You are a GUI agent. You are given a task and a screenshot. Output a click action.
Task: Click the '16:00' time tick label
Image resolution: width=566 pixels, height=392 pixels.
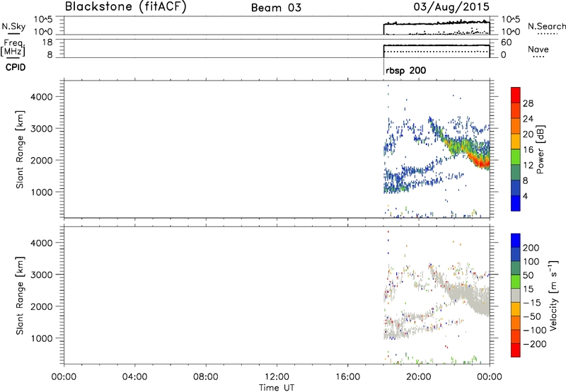[347, 377]
